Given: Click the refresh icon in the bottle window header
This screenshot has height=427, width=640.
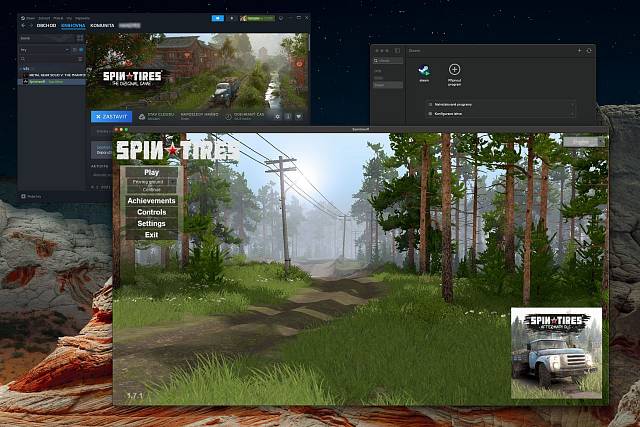Looking at the screenshot, I should click(x=589, y=49).
